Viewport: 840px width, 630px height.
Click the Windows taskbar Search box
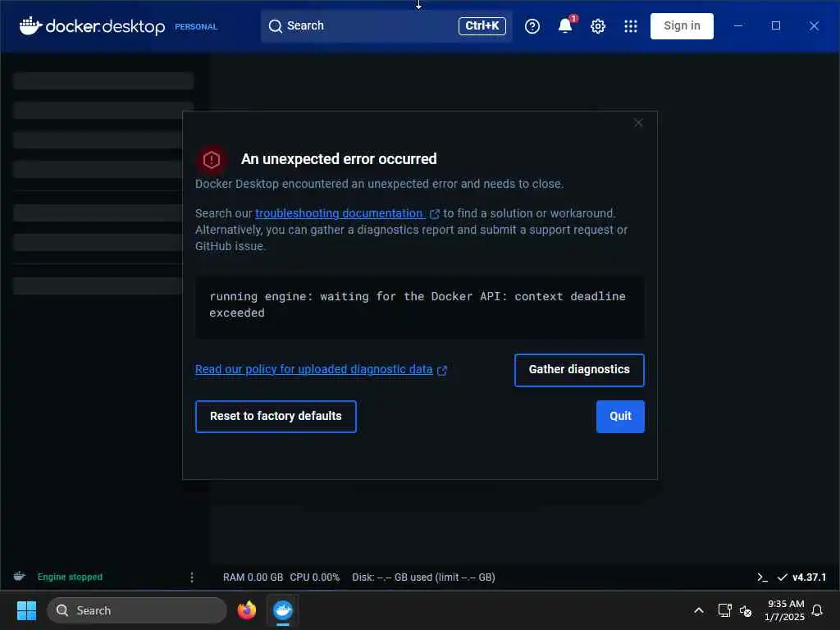(137, 610)
